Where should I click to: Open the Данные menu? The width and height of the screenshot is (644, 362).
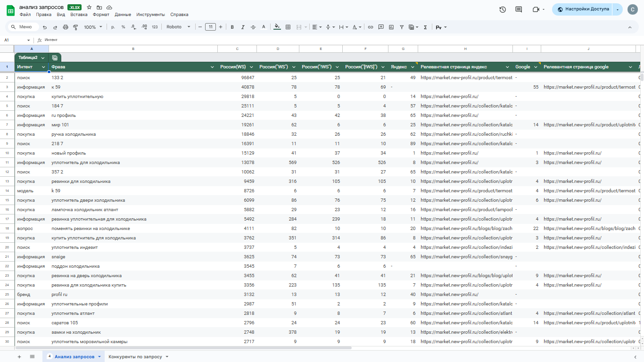(x=123, y=15)
